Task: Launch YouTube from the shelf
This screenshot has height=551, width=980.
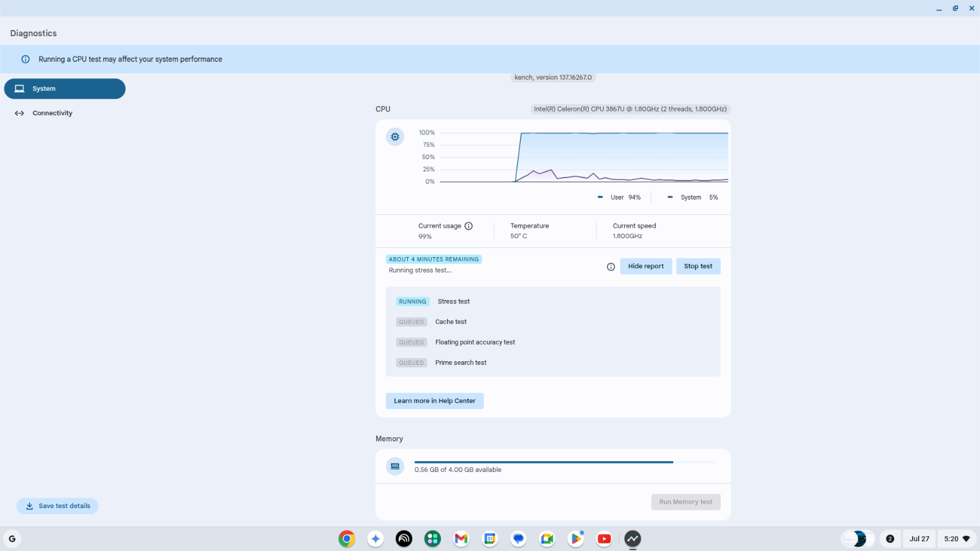Action: tap(604, 539)
